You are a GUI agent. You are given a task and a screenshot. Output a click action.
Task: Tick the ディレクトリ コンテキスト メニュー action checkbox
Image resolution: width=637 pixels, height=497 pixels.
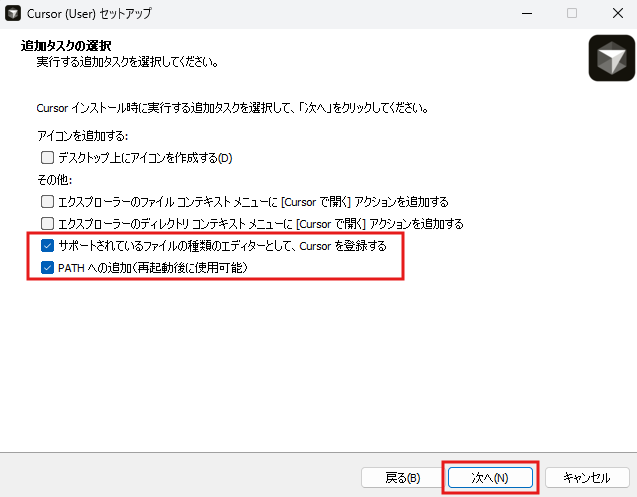[x=48, y=224]
